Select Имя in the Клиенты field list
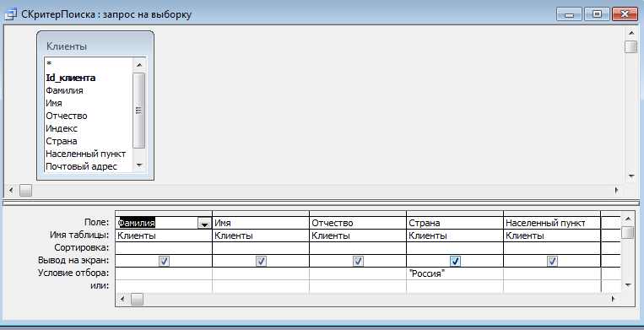Image resolution: width=644 pixels, height=330 pixels. [x=89, y=103]
